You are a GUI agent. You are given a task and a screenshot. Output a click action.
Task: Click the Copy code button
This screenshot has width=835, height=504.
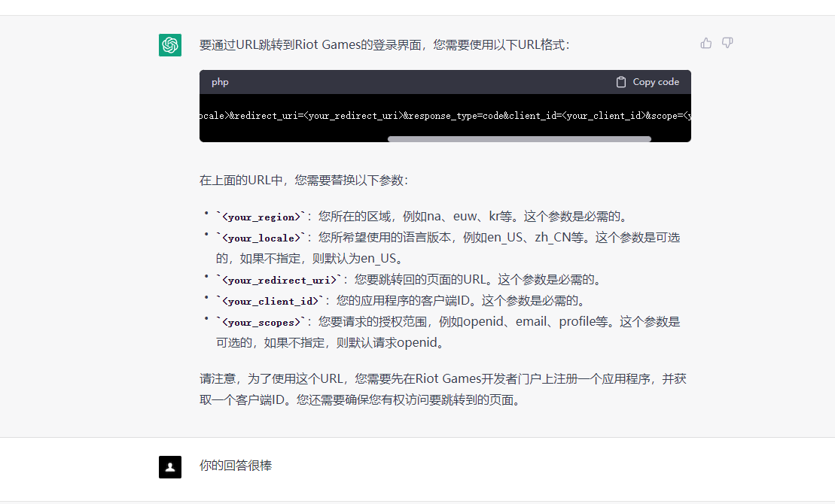(x=648, y=82)
